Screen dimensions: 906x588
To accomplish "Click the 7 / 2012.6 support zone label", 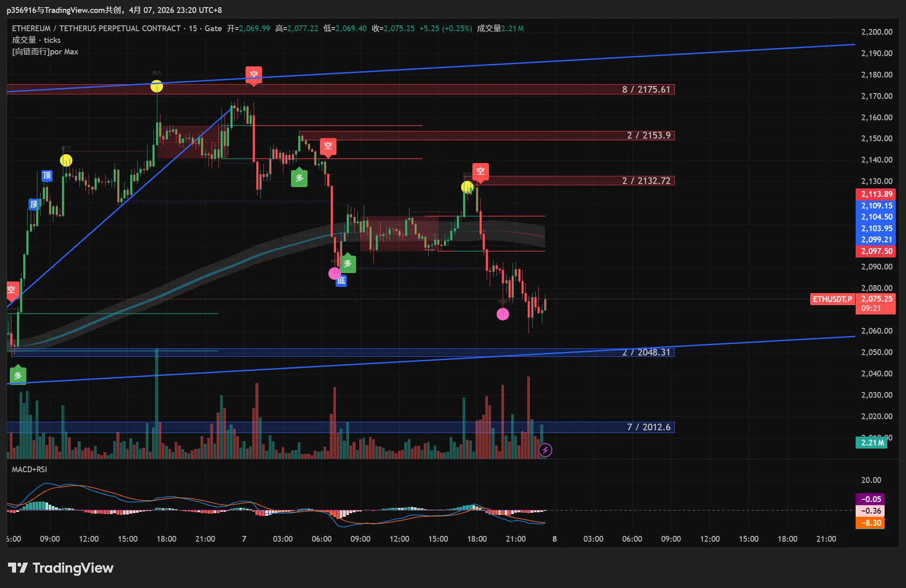I will tap(648, 427).
